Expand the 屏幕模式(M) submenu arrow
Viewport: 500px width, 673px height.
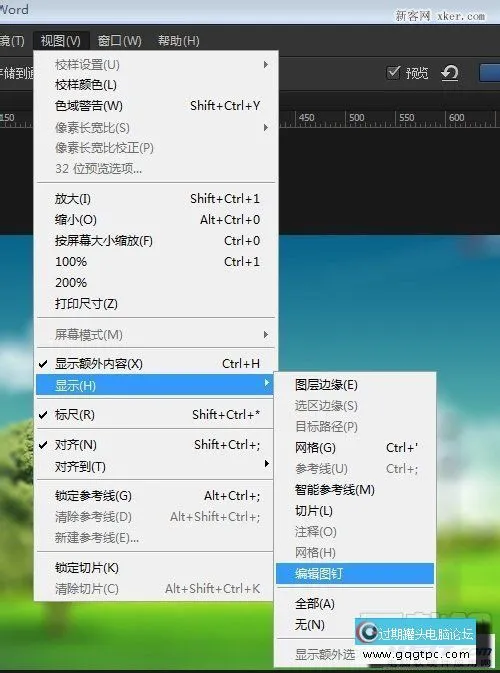pyautogui.click(x=266, y=334)
